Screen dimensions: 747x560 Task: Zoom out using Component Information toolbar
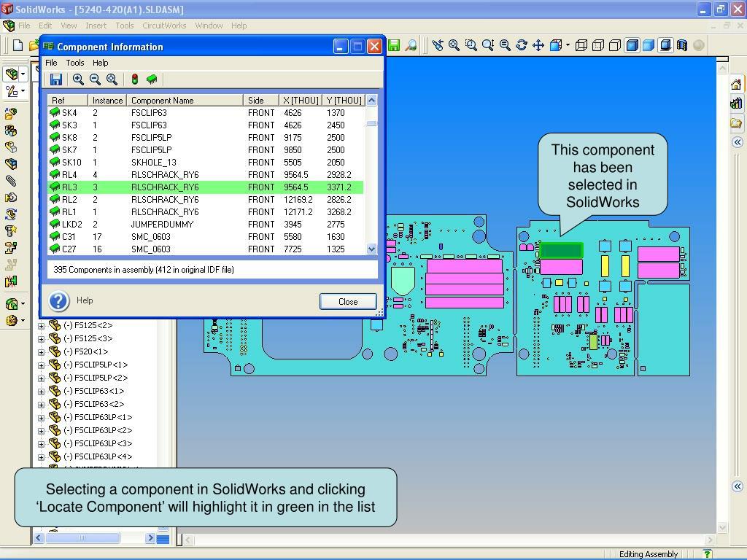coord(96,79)
